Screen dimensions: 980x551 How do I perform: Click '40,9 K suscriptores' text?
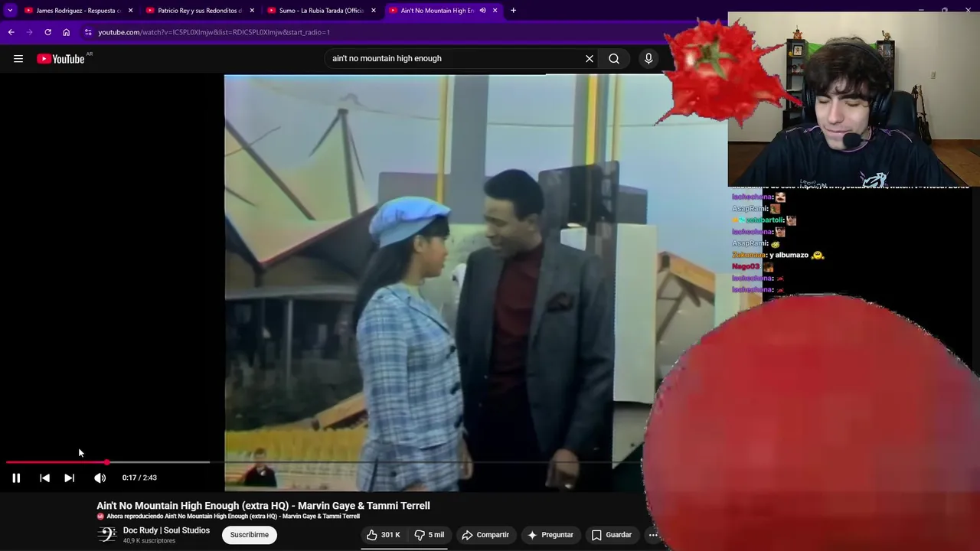pyautogui.click(x=149, y=541)
